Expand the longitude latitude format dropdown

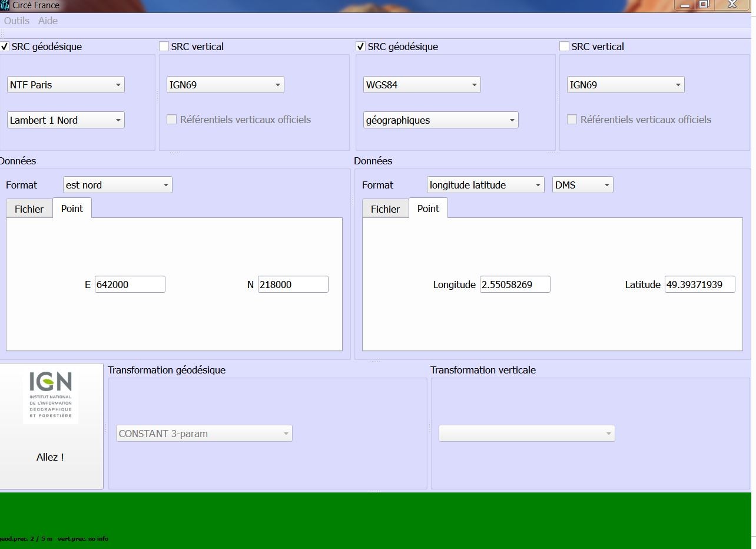[x=485, y=185]
